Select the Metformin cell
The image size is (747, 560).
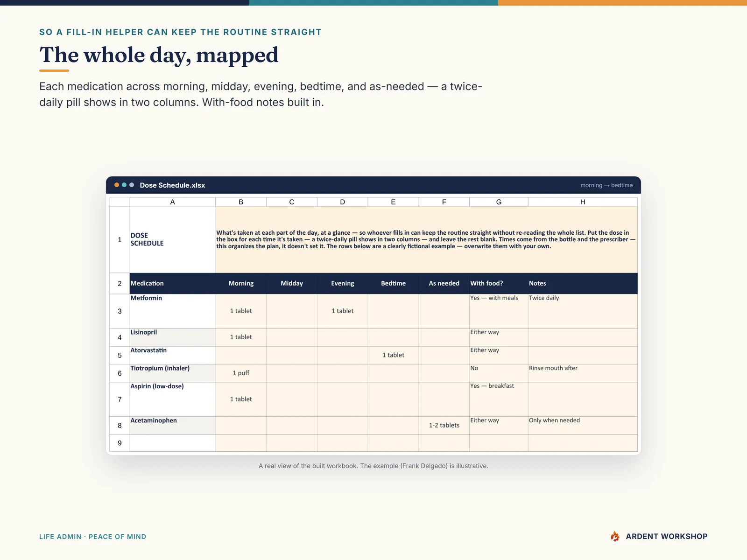coord(172,311)
